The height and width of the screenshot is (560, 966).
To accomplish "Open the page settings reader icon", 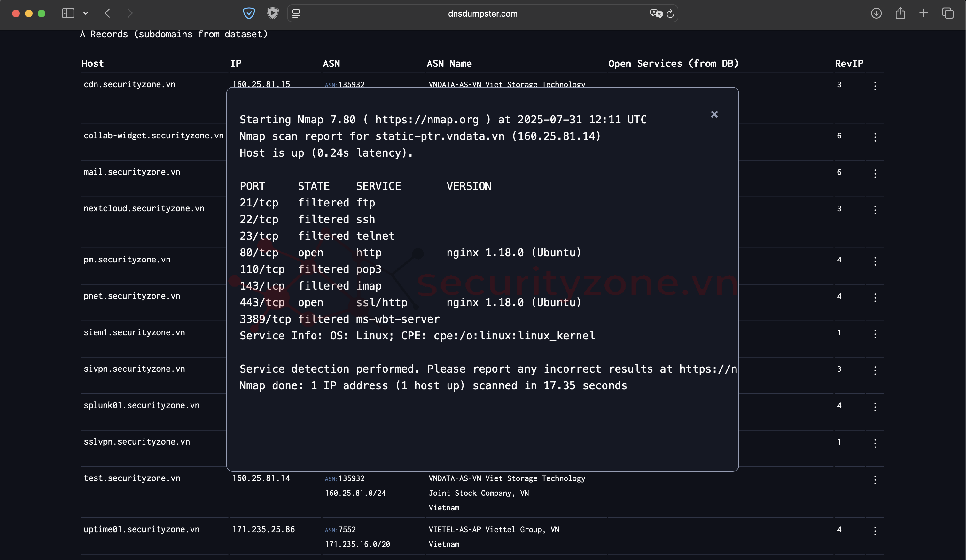I will pos(296,13).
